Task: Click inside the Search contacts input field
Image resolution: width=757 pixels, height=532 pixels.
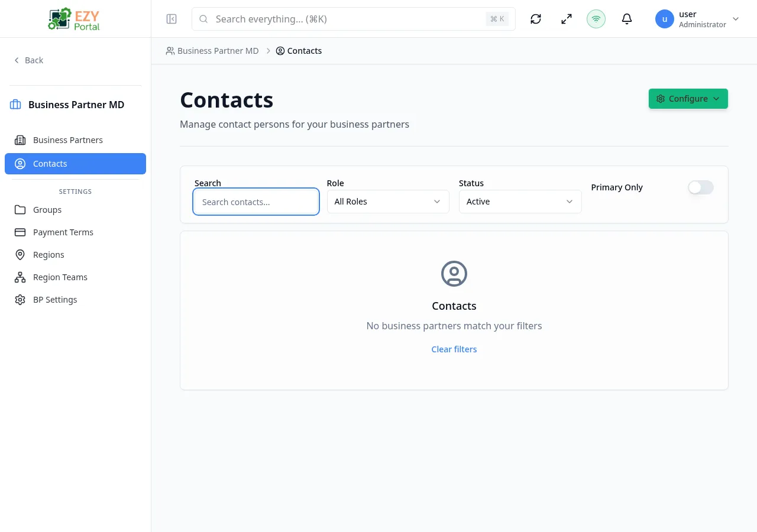Action: (x=255, y=202)
